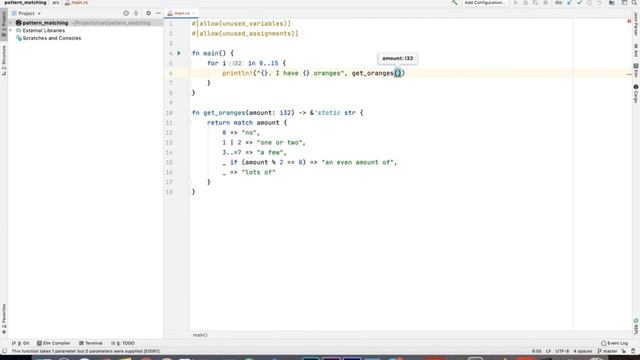Open the Terminal tool window
This screenshot has height=360, width=640.
click(91, 343)
